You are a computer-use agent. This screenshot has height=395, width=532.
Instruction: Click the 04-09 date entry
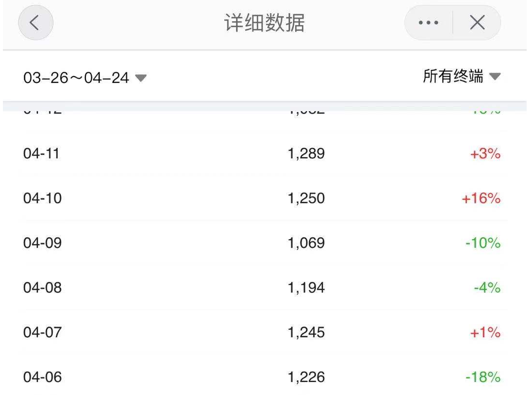42,243
